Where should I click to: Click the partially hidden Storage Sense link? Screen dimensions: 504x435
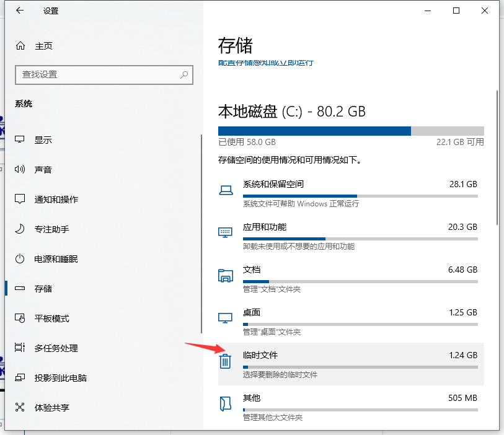[265, 63]
